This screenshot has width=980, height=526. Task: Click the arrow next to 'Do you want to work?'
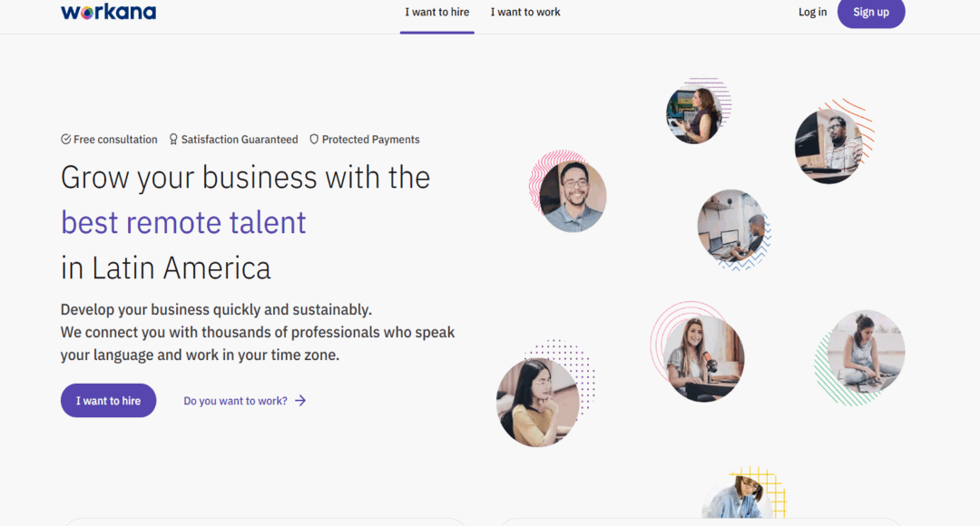click(299, 400)
